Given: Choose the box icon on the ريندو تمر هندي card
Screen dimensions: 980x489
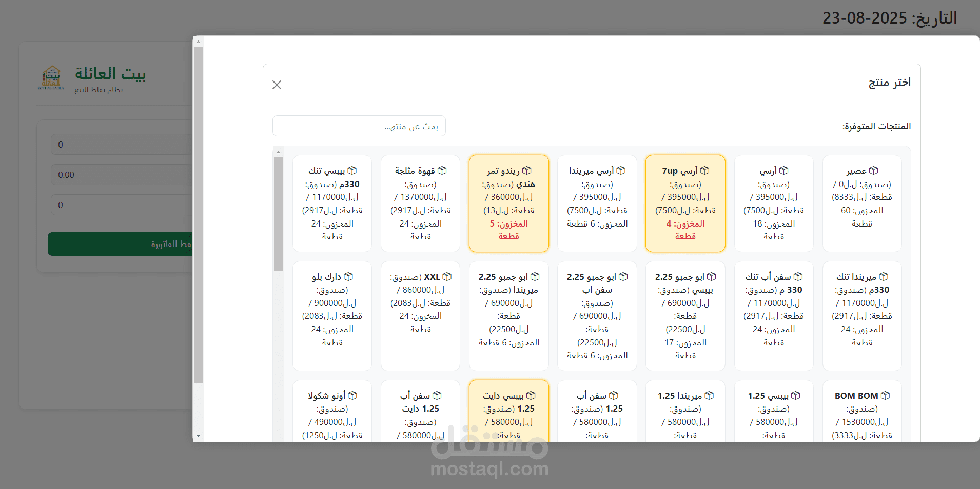Looking at the screenshot, I should 527,171.
